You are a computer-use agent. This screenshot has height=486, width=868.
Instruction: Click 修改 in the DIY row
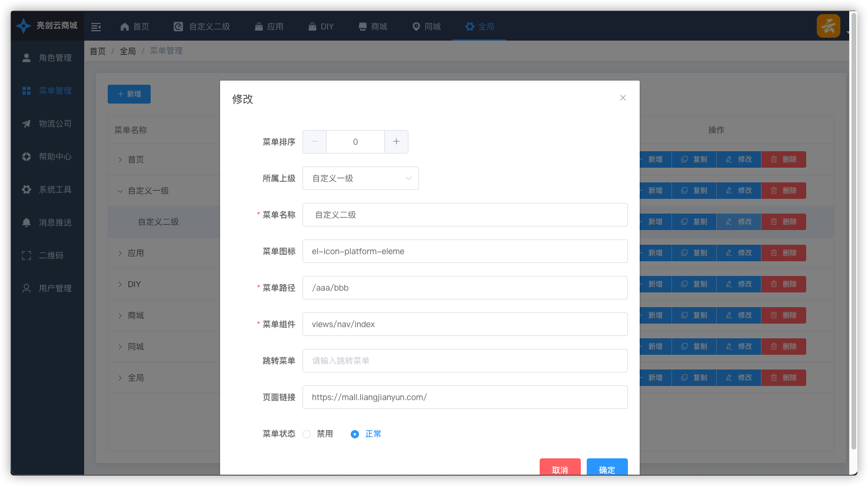[739, 284]
